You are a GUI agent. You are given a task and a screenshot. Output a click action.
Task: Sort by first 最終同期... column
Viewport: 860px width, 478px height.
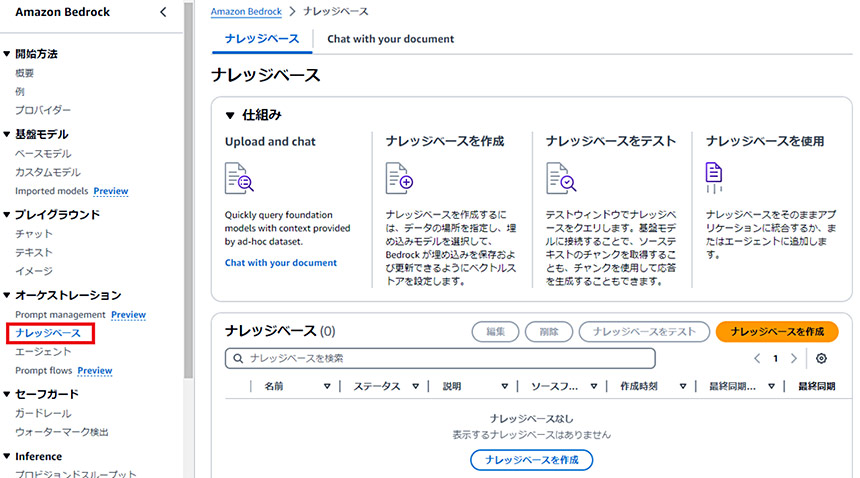click(772, 386)
